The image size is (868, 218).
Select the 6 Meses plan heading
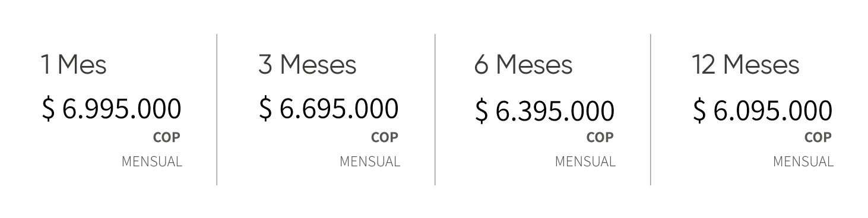[523, 64]
